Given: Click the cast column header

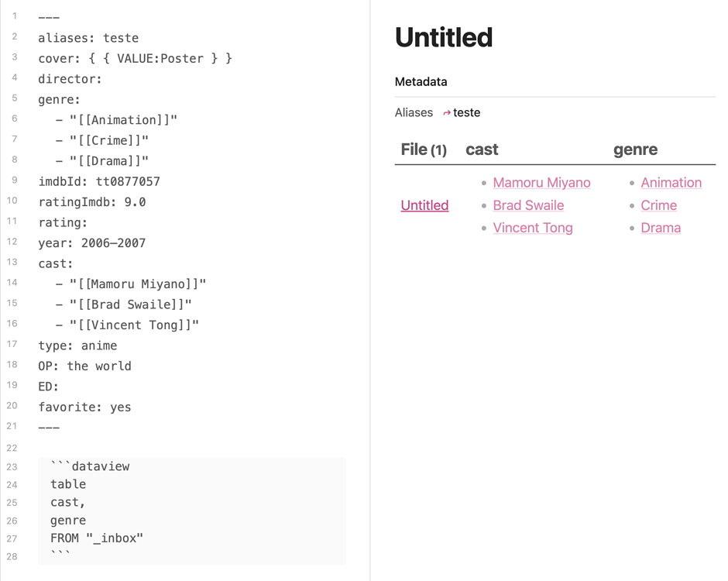Looking at the screenshot, I should click(x=482, y=150).
